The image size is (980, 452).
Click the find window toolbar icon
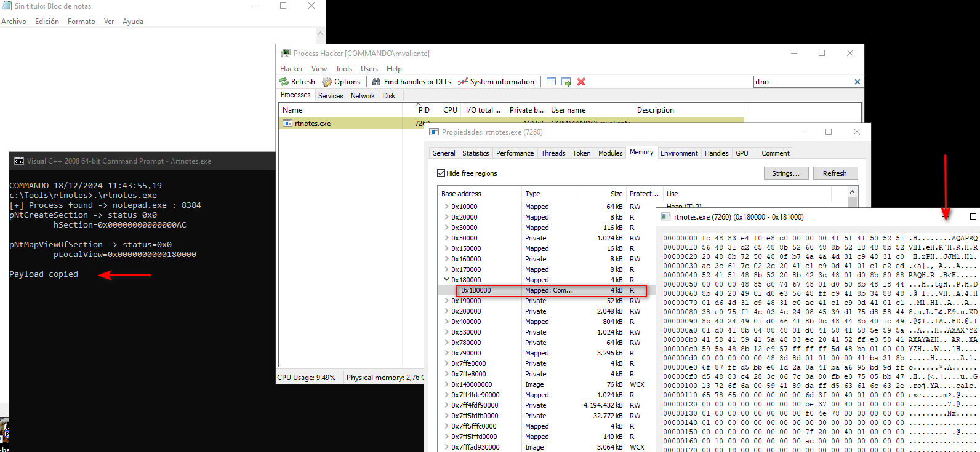click(x=551, y=82)
